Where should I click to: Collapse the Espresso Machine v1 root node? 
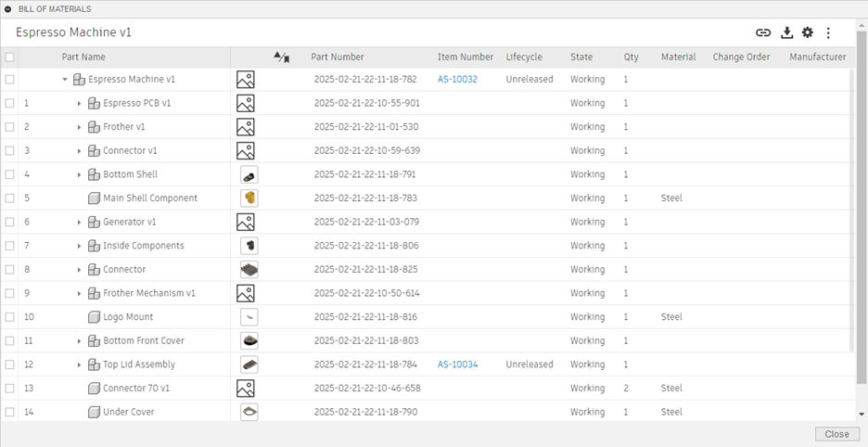click(x=65, y=80)
